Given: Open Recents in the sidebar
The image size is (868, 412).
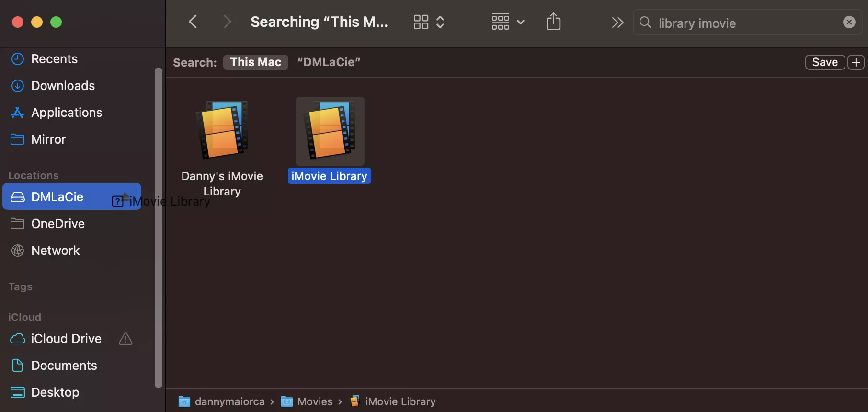Looking at the screenshot, I should pyautogui.click(x=54, y=59).
